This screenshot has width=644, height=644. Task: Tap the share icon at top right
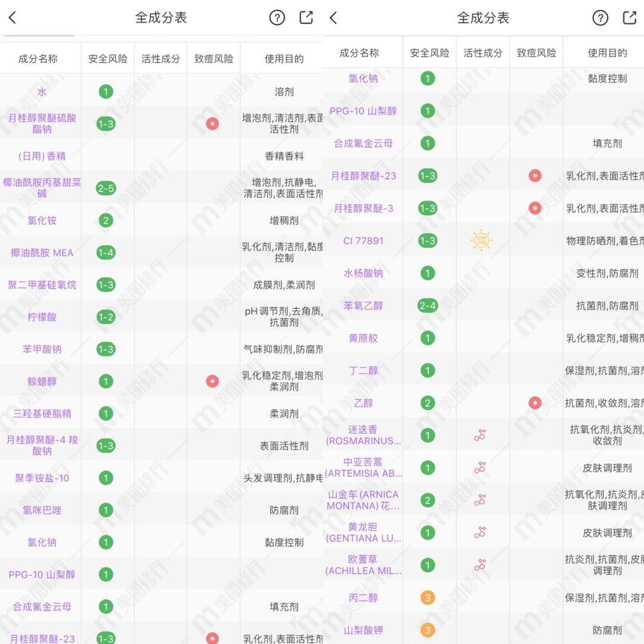[x=628, y=18]
